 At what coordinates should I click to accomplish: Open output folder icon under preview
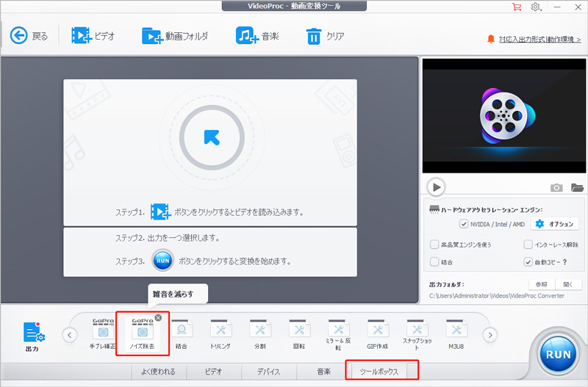pyautogui.click(x=577, y=187)
